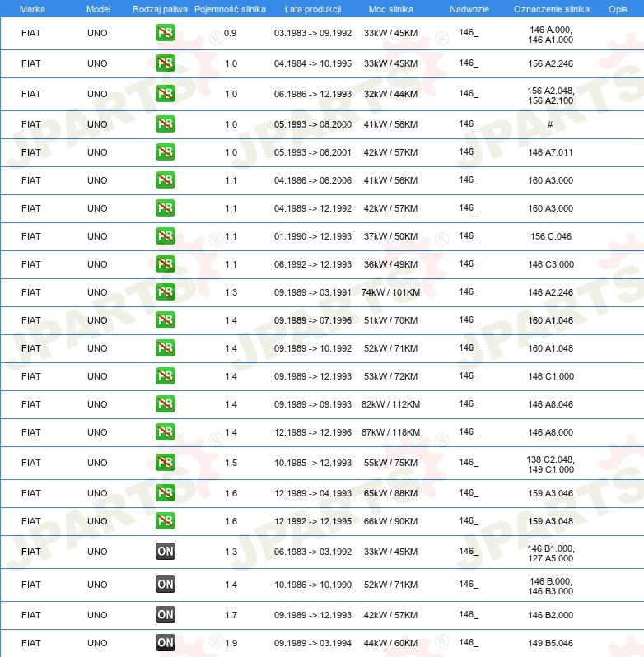
Task: Click petrol icon in 74kW / 101KM row
Action: coord(165,292)
